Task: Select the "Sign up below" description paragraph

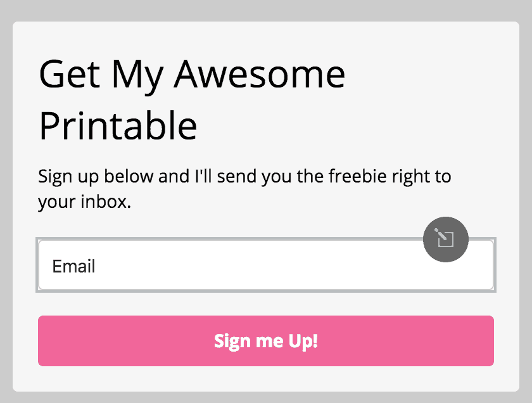Action: click(x=244, y=189)
